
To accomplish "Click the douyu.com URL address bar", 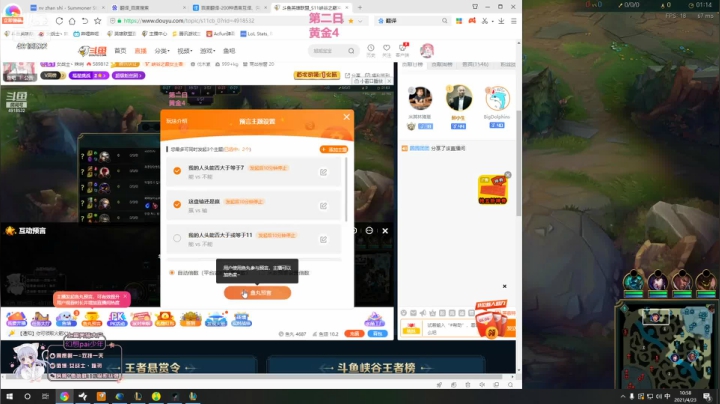I will [188, 21].
